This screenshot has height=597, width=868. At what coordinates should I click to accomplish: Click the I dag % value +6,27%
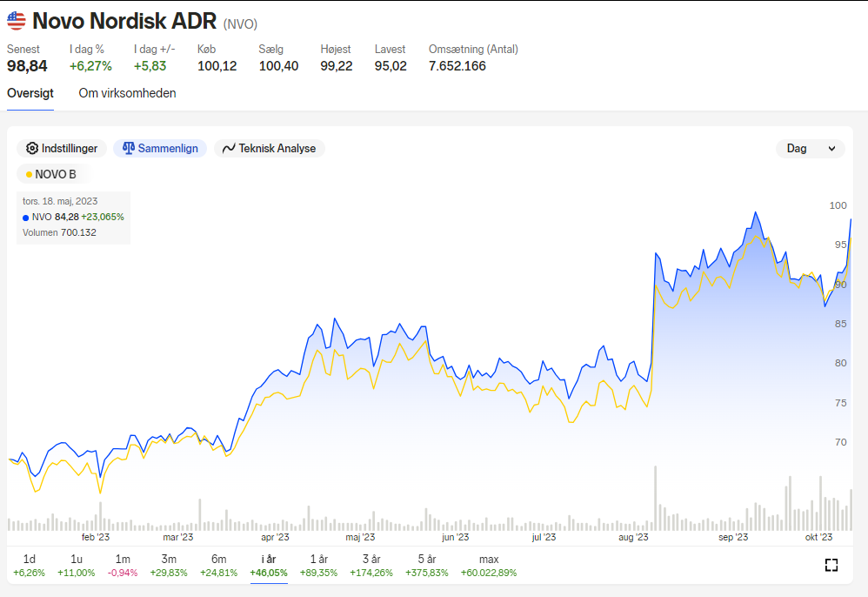90,66
